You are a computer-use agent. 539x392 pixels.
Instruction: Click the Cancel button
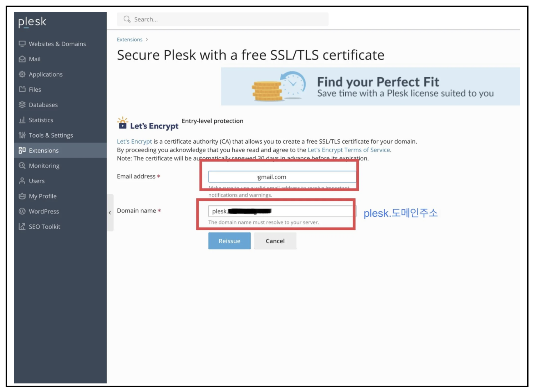click(x=275, y=241)
